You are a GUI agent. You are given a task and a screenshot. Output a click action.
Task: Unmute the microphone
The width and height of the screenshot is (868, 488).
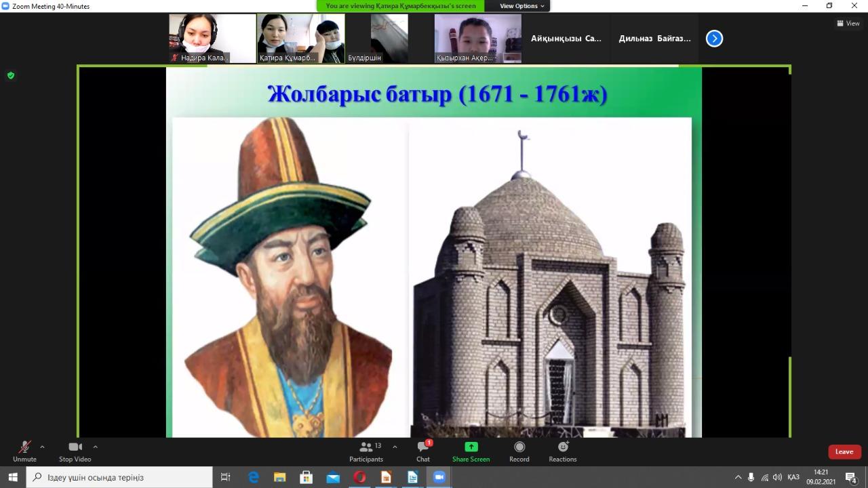[24, 451]
